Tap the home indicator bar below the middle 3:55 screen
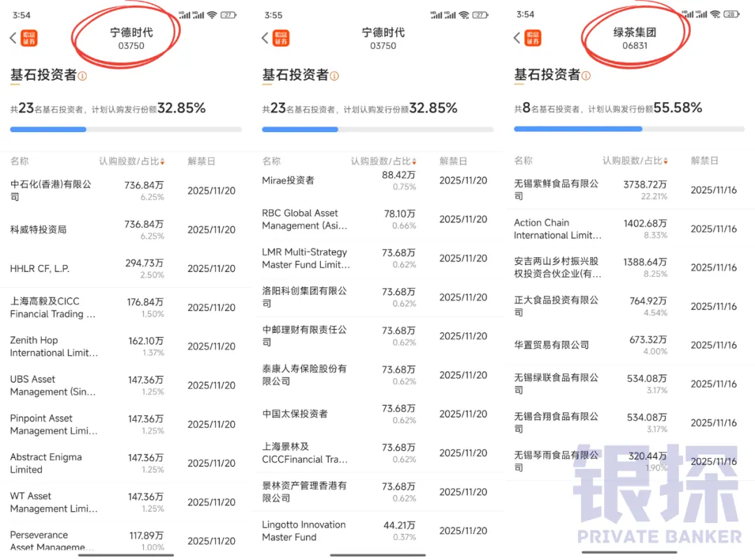This screenshot has height=560, width=755. click(378, 555)
